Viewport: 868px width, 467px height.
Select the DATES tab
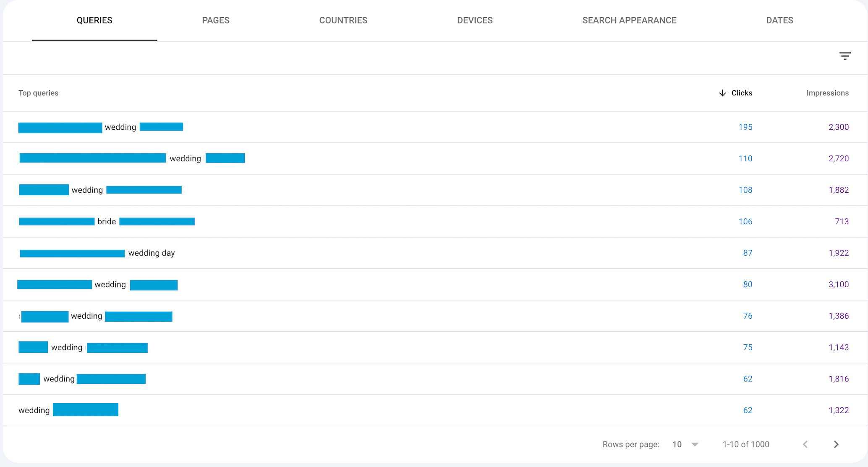pos(779,20)
